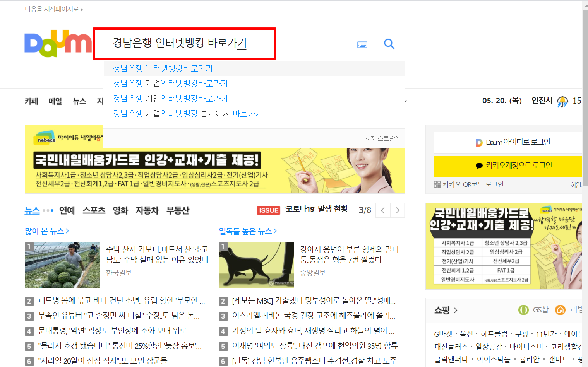
Task: Open the 카페 menu item
Action: pyautogui.click(x=31, y=101)
